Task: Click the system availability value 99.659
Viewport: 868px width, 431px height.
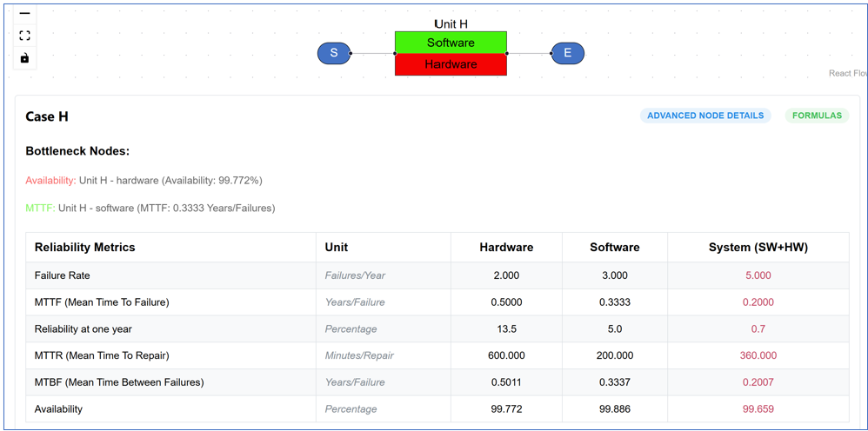Action: (x=758, y=409)
